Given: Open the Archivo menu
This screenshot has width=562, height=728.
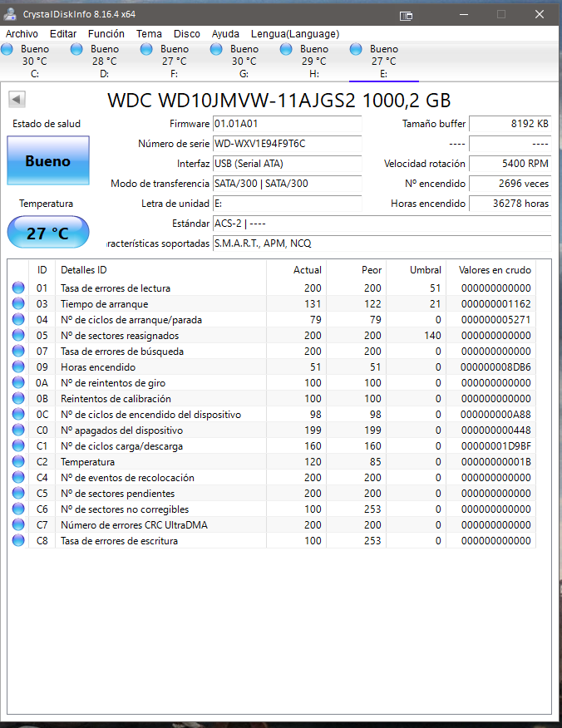Looking at the screenshot, I should click(22, 34).
